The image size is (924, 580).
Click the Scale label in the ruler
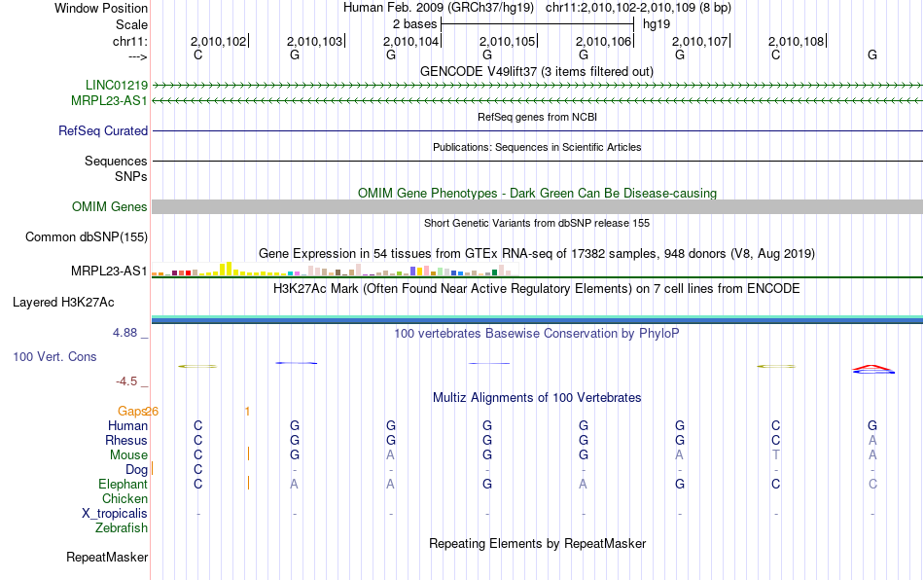pyautogui.click(x=132, y=24)
